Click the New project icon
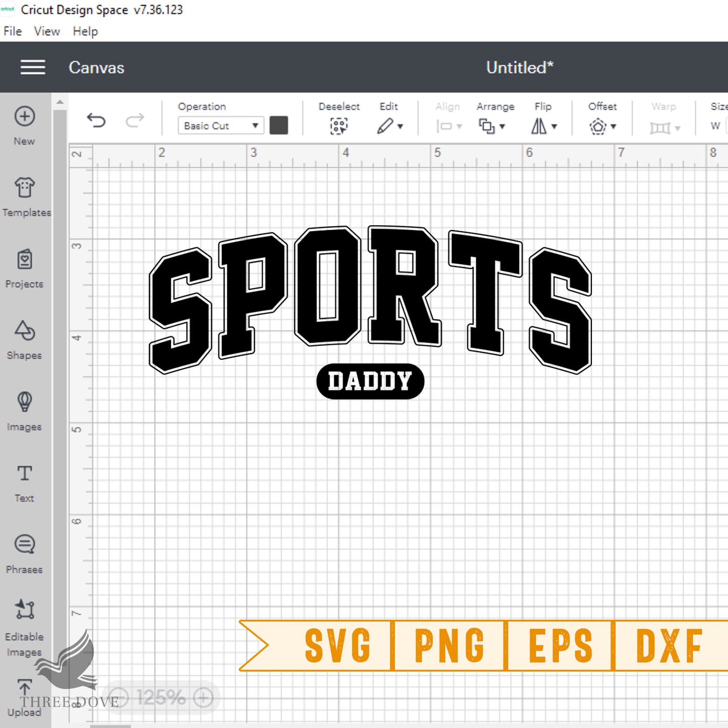728x728 pixels. pos(24,116)
